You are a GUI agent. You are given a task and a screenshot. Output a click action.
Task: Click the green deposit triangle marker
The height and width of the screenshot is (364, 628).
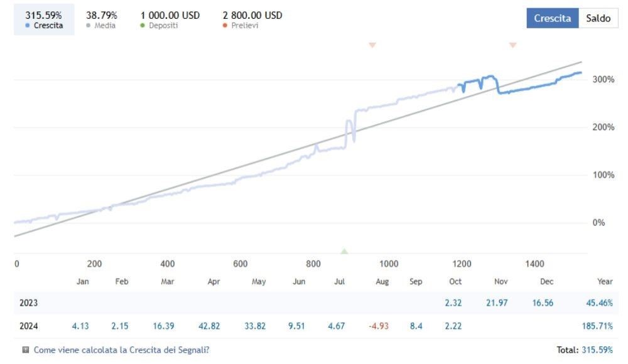(344, 251)
